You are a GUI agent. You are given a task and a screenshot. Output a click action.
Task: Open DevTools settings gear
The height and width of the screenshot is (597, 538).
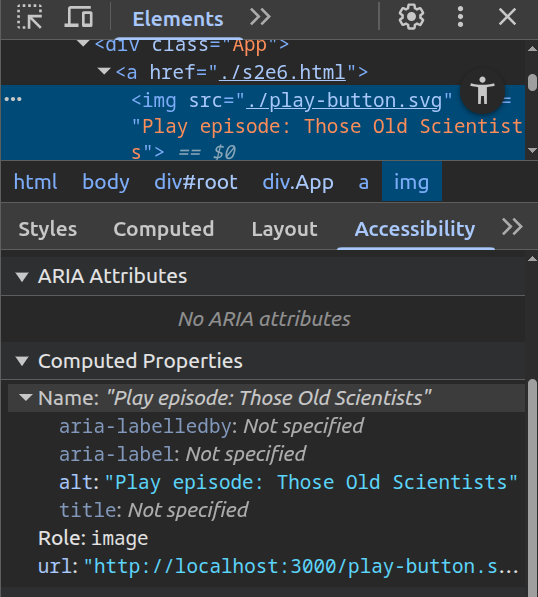click(x=411, y=17)
